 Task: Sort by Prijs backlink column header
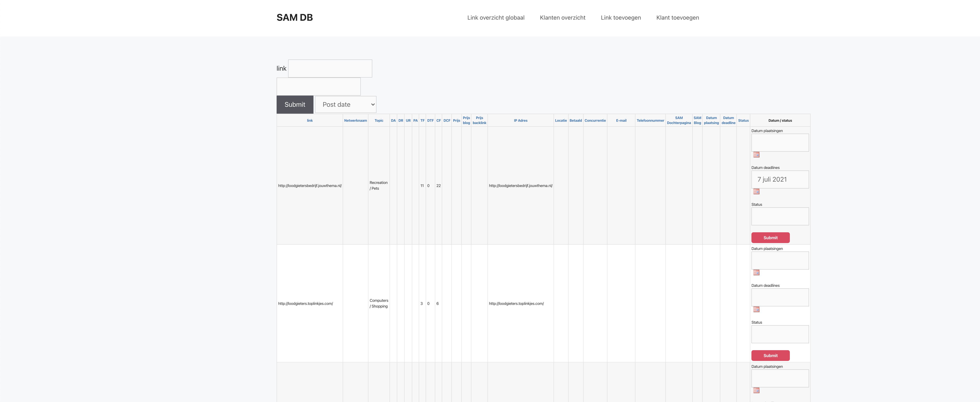479,120
